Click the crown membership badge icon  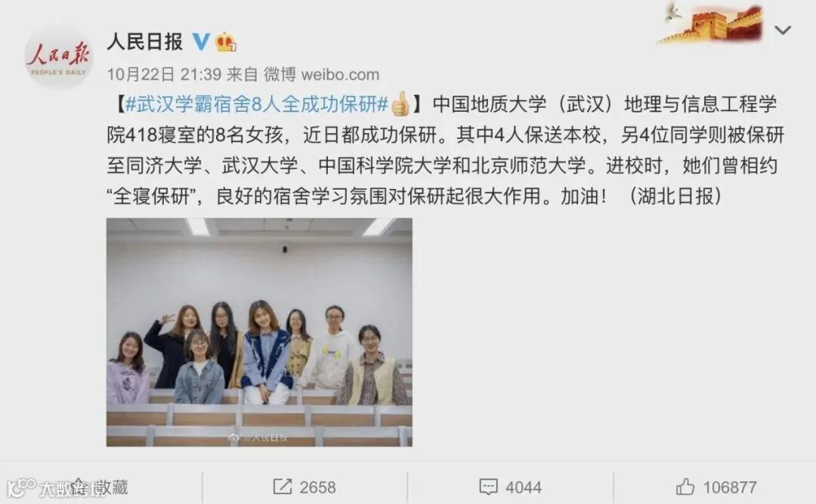click(225, 42)
